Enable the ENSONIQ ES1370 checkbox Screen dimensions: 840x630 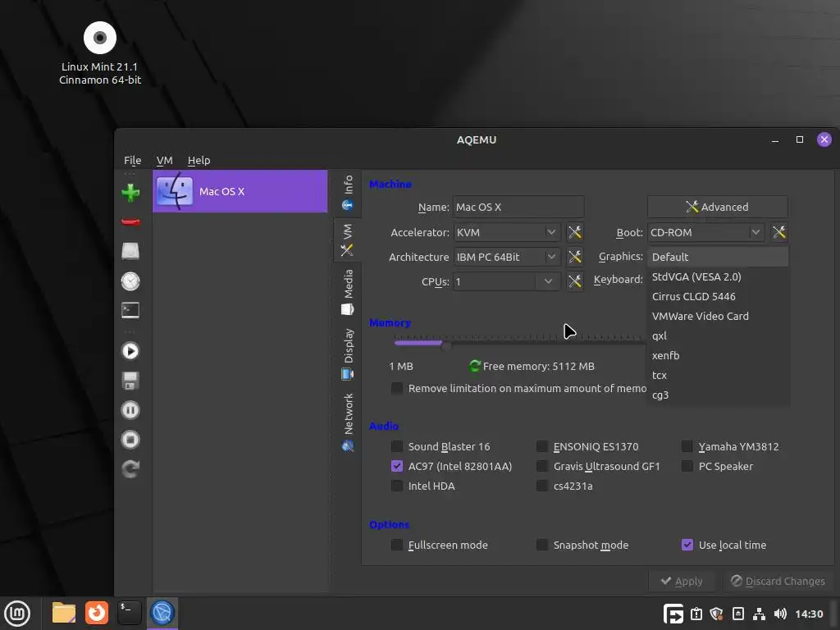coord(542,446)
